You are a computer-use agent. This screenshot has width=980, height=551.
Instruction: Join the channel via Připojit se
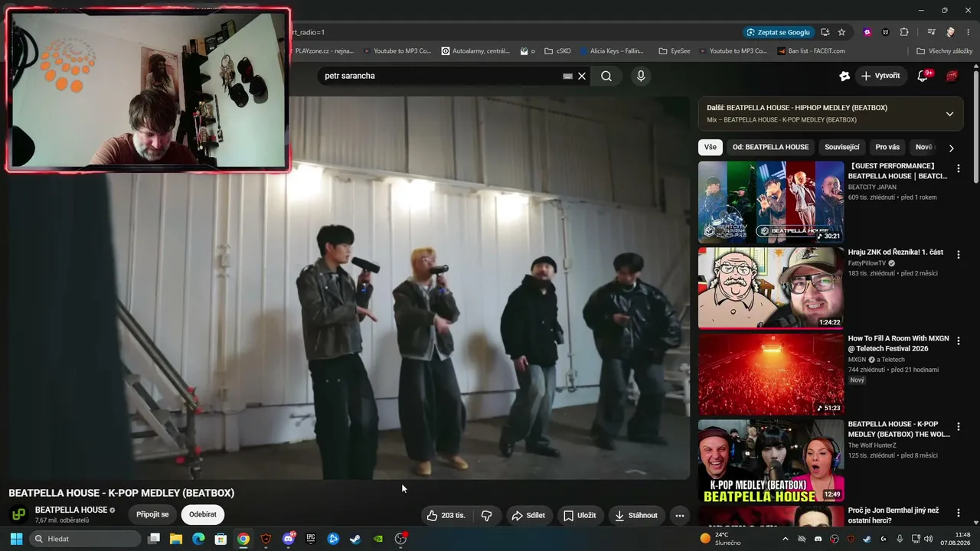(152, 514)
